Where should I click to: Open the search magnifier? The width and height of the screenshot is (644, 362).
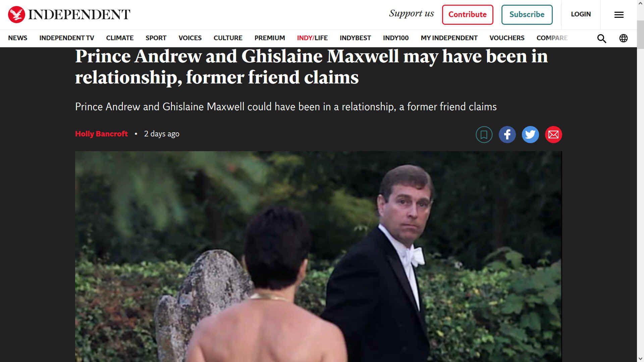[602, 38]
